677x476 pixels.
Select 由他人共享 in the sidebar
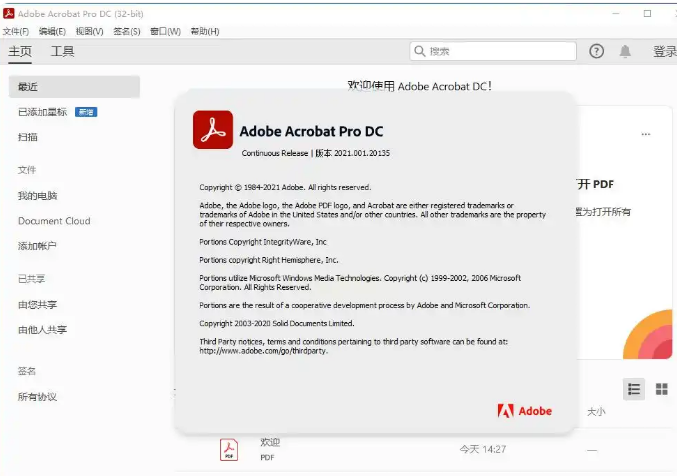pyautogui.click(x=42, y=330)
